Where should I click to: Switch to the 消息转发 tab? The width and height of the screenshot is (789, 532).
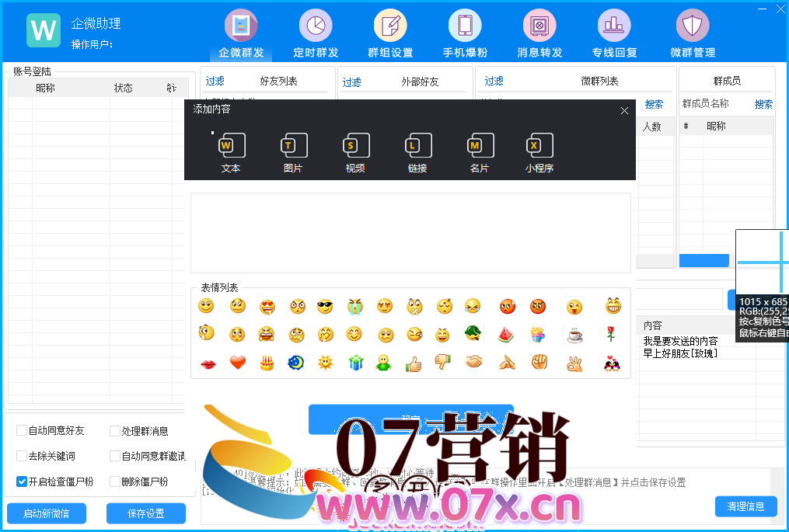(539, 33)
